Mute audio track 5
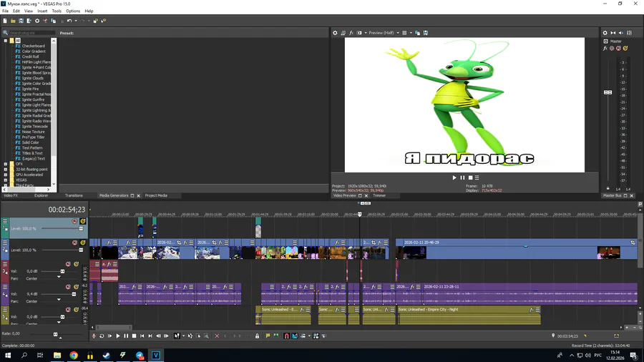Image resolution: width=644 pixels, height=362 pixels. click(x=68, y=310)
